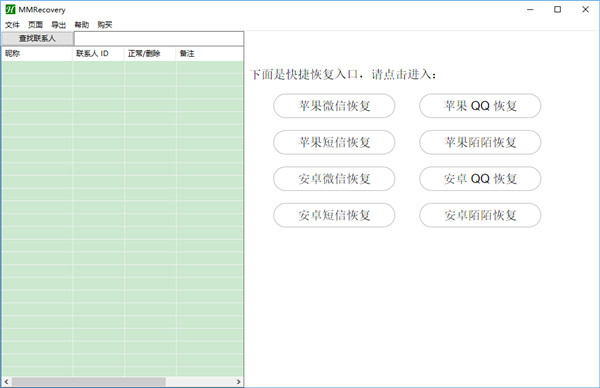Click the contact list horizontal scrollbar thumb

tap(88, 381)
